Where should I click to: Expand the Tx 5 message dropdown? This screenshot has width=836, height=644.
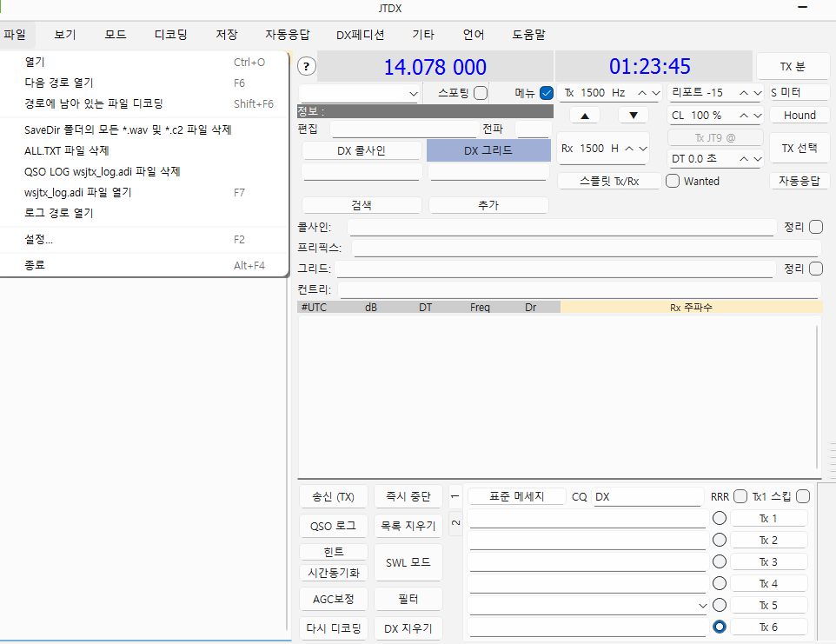(702, 606)
